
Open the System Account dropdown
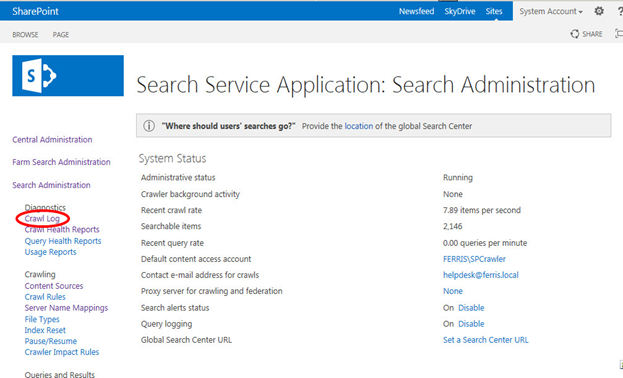(x=551, y=12)
